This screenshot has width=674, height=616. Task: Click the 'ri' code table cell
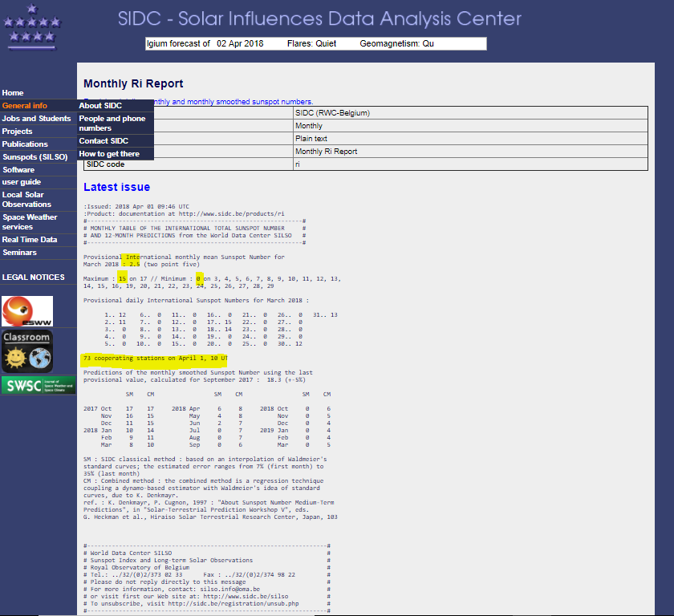tap(471, 164)
